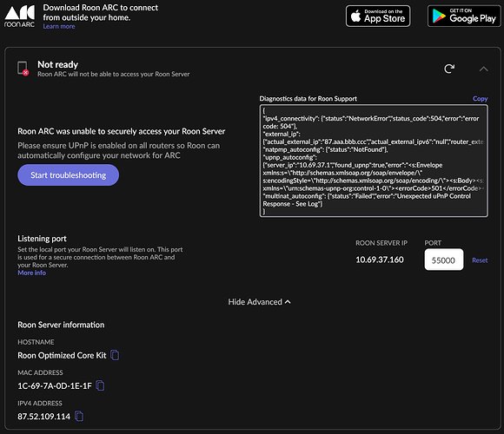Image resolution: width=504 pixels, height=434 pixels.
Task: Collapse the Not ready status panel
Action: 483,69
